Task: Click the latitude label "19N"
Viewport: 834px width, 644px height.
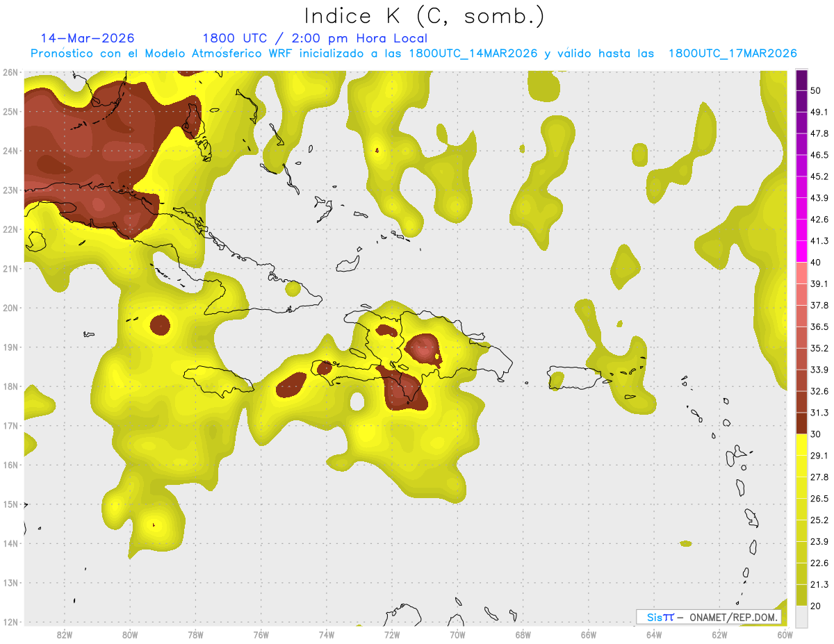Action: coord(10,347)
